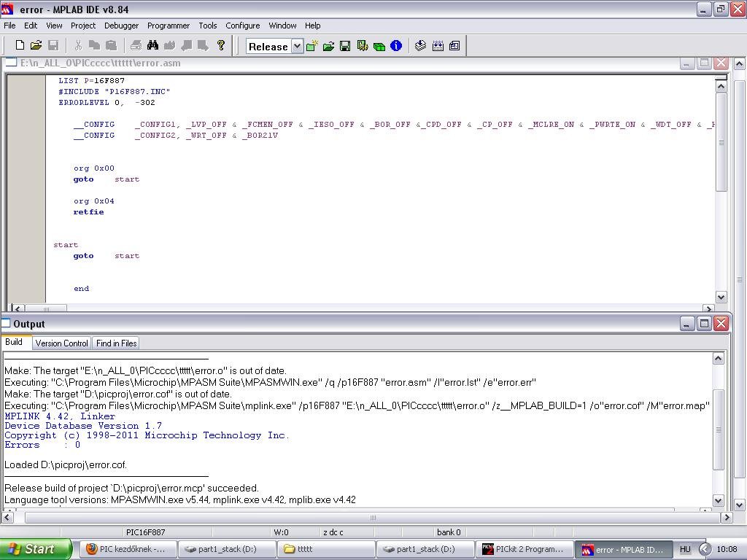
Task: Click the Output horizontal scroll right arrow
Action: point(727,517)
